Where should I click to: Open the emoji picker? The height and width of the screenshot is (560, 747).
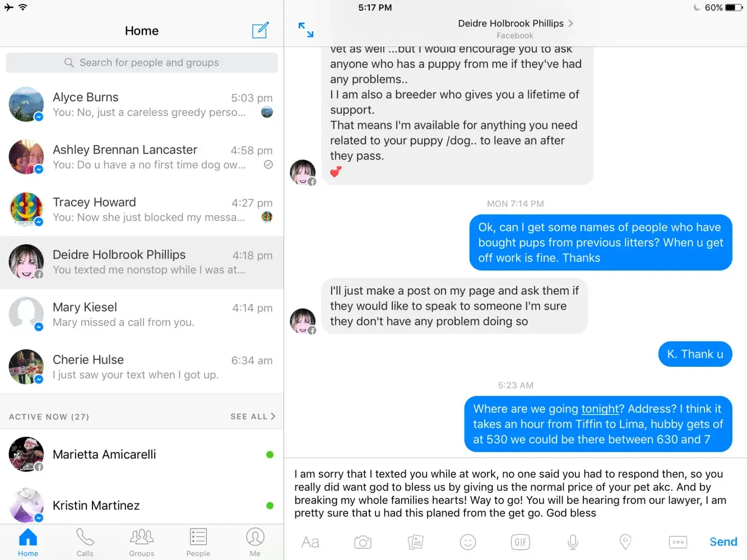click(468, 542)
